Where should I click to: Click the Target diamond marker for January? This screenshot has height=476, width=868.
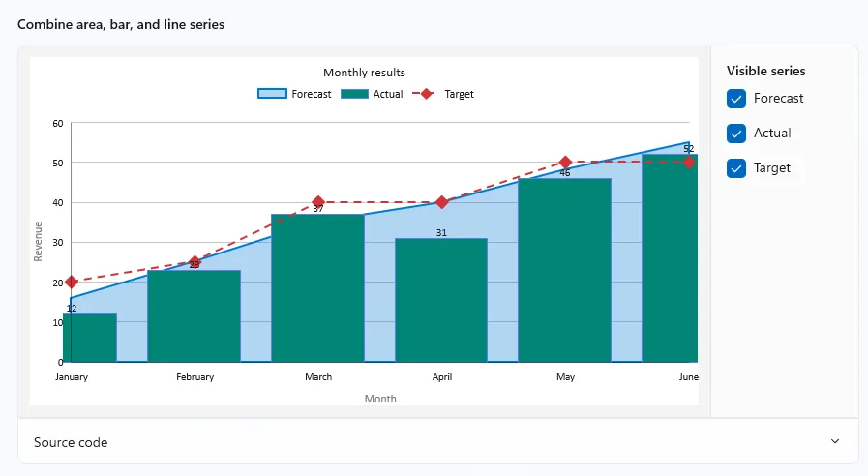[x=72, y=283]
